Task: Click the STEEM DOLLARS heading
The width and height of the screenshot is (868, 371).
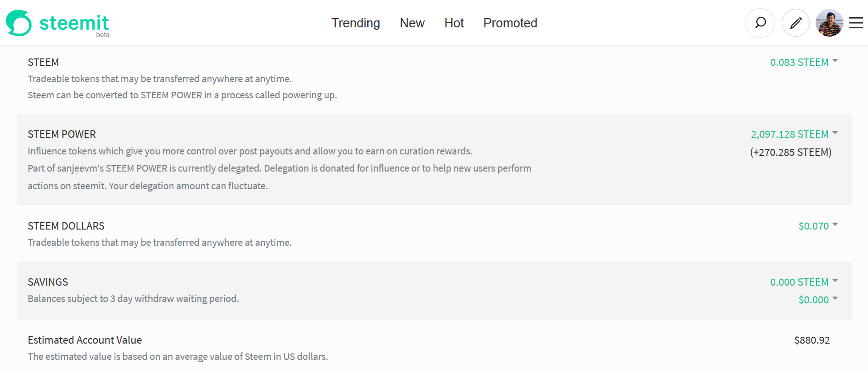Action: click(66, 226)
